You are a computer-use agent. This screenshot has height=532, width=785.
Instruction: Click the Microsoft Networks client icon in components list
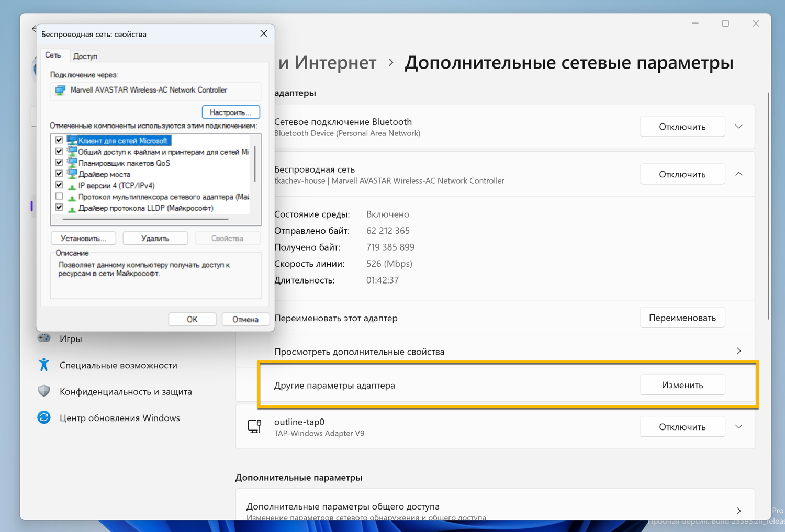tap(72, 140)
